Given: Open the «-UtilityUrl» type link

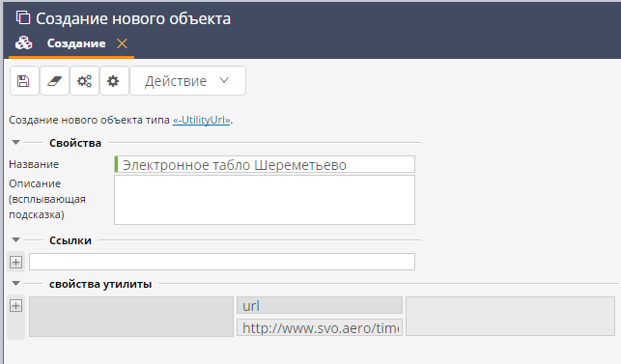Looking at the screenshot, I should (x=202, y=120).
